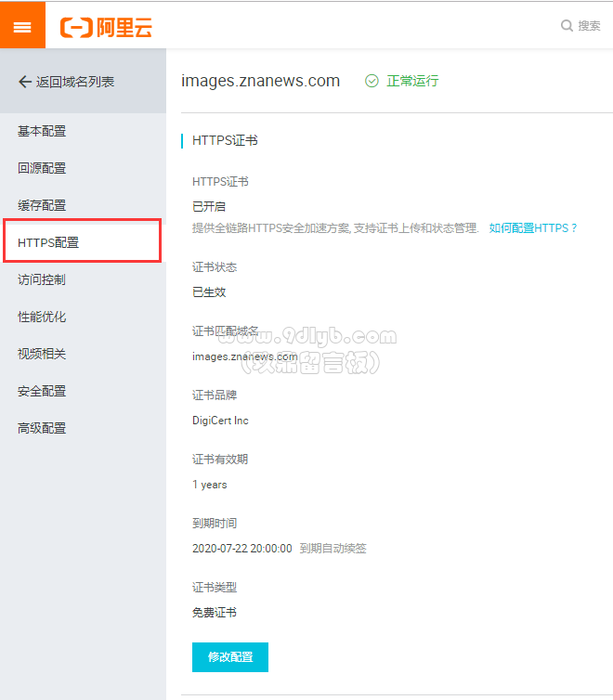Screen dimensions: 613x700
Task: Click the 已生效 certificate status value
Action: pyautogui.click(x=209, y=292)
